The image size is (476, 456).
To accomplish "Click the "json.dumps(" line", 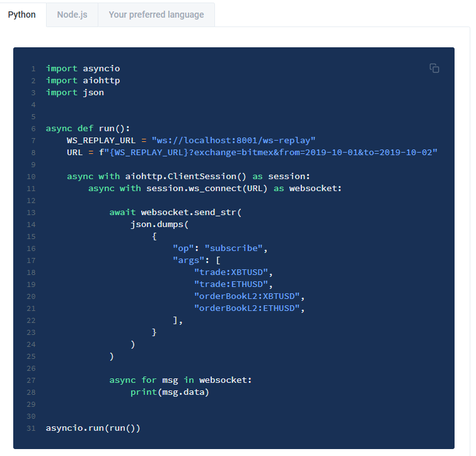I will [160, 225].
